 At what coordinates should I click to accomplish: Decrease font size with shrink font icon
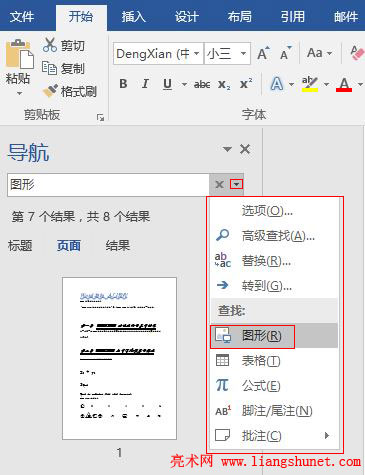click(x=286, y=53)
